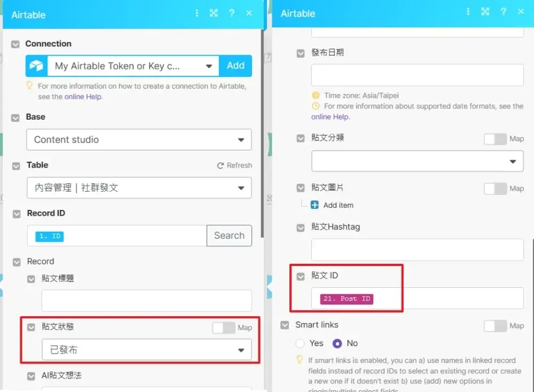Collapse the Table section chevron

click(16, 166)
